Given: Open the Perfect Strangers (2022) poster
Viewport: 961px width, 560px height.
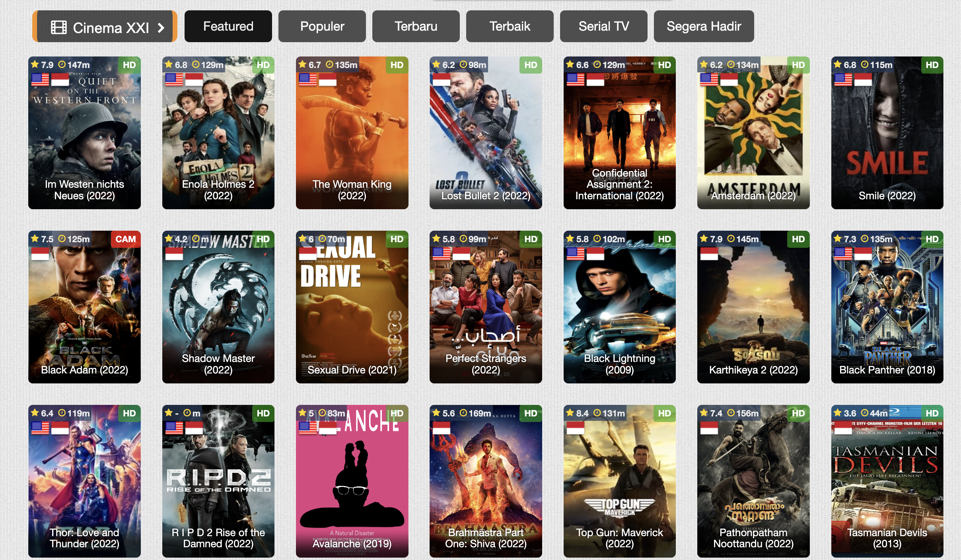Looking at the screenshot, I should 486,307.
